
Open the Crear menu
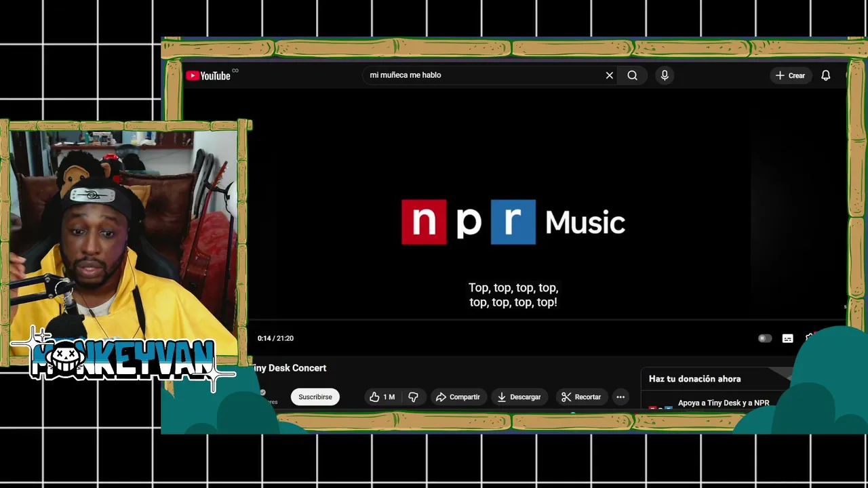click(790, 75)
